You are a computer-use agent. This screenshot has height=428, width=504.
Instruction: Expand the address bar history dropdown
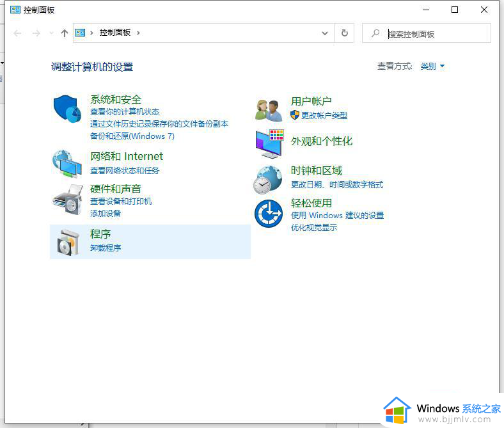[325, 33]
